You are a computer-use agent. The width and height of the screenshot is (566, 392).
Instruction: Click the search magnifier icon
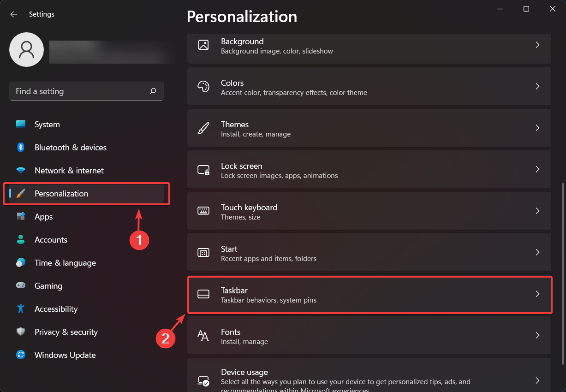click(x=153, y=91)
